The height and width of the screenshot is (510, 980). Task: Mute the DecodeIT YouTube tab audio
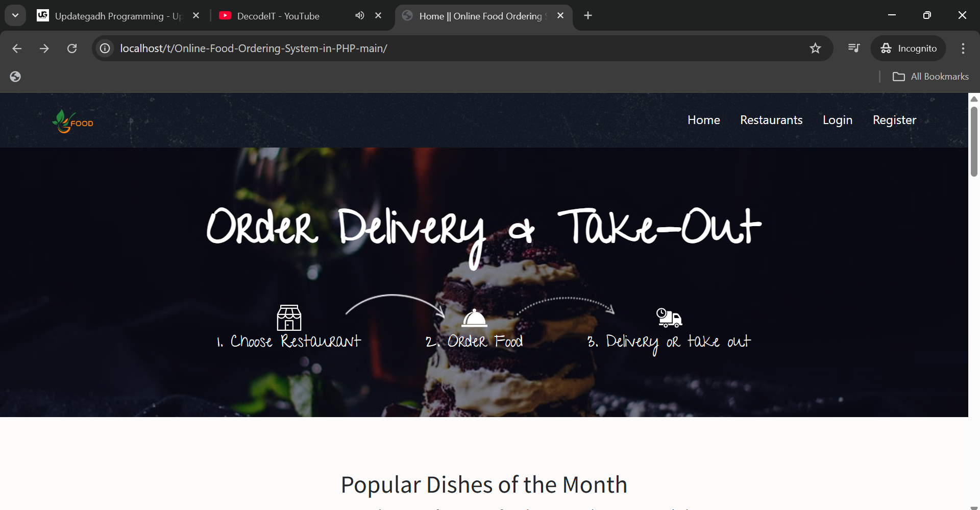(360, 16)
